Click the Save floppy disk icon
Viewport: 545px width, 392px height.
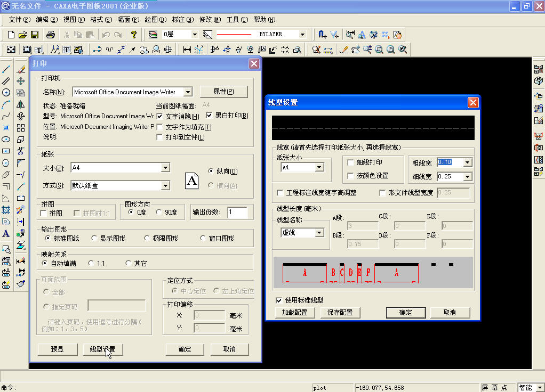coord(35,35)
